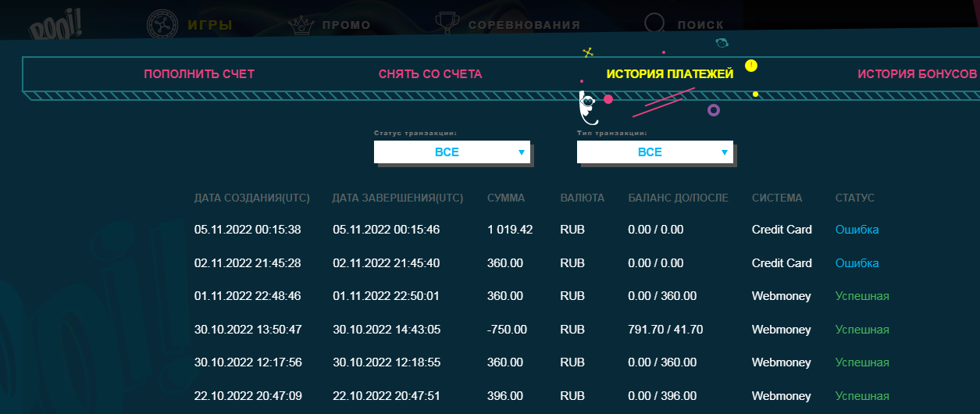Viewport: 980px width, 414px height.
Task: Click the СУММА column header
Action: 506,198
